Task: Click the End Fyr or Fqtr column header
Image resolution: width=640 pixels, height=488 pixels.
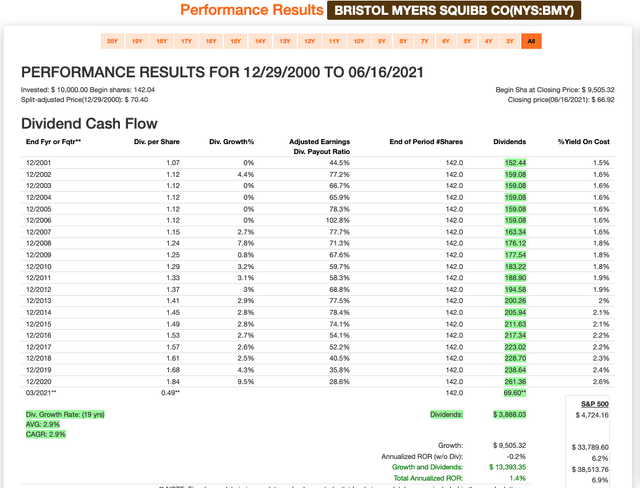Action: tap(53, 142)
